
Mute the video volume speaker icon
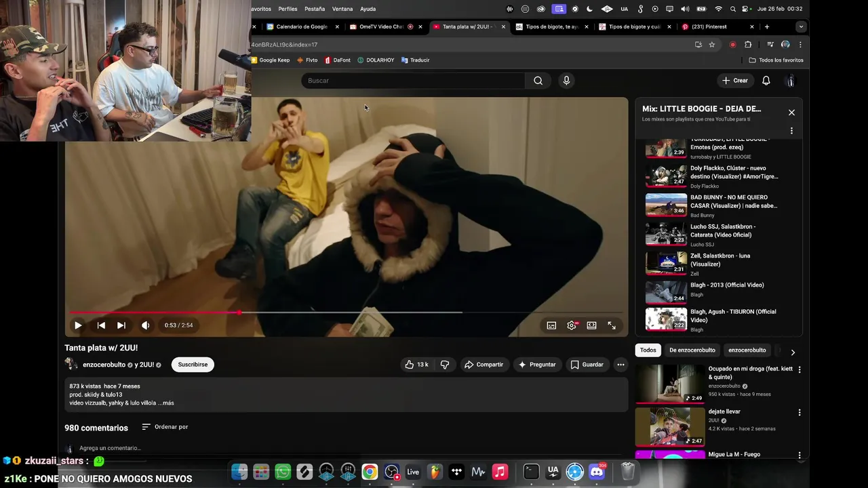[x=145, y=325]
